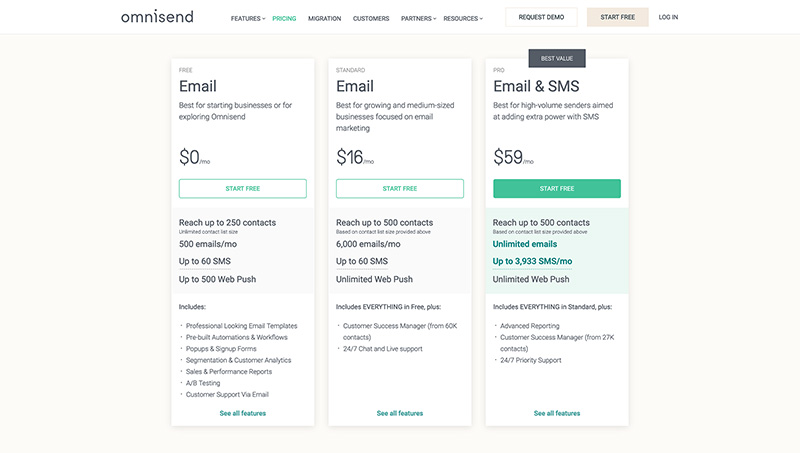Click 'Email & SMS' plan title
The image size is (800, 453).
pyautogui.click(x=536, y=86)
